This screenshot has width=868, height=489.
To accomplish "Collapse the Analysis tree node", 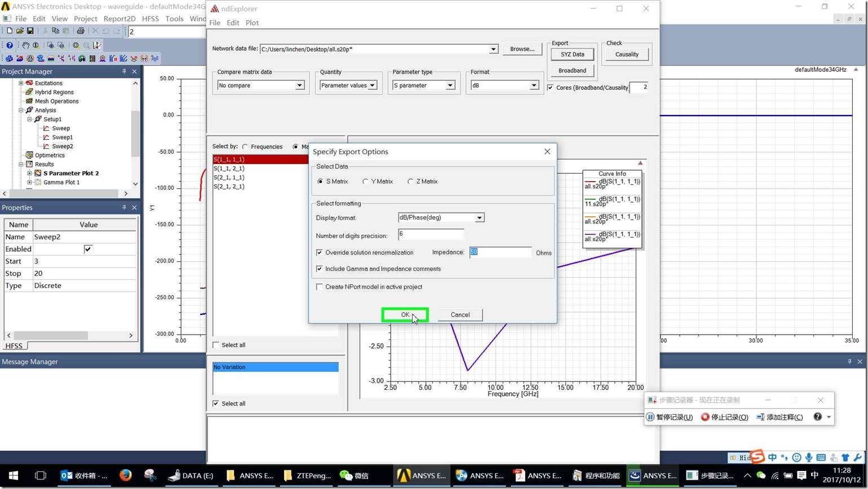I will tap(21, 110).
